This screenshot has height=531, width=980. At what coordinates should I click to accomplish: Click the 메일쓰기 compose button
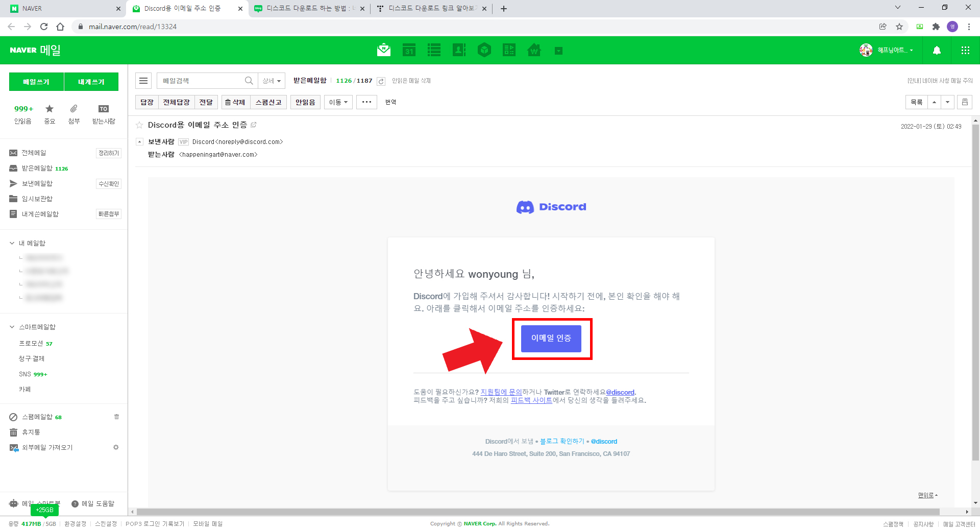pyautogui.click(x=36, y=82)
